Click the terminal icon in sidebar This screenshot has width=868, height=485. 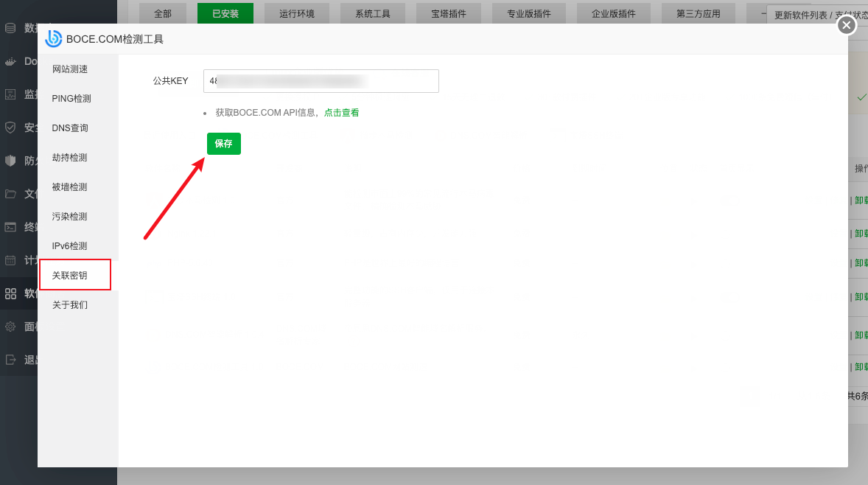[x=10, y=227]
